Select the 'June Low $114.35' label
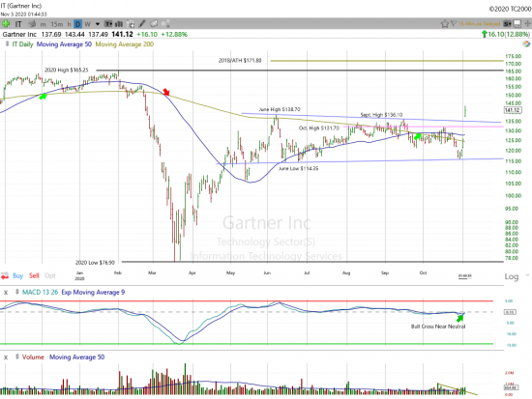 coord(299,168)
